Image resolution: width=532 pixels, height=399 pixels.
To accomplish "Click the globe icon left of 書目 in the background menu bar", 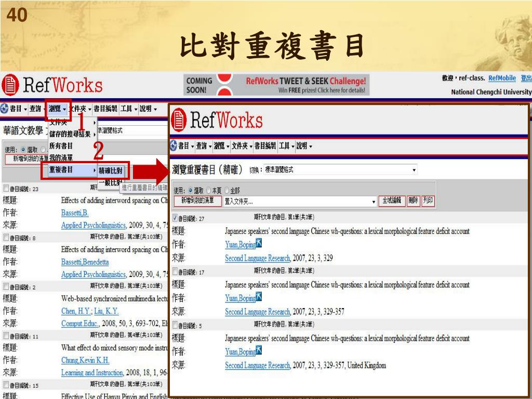I will (4, 109).
